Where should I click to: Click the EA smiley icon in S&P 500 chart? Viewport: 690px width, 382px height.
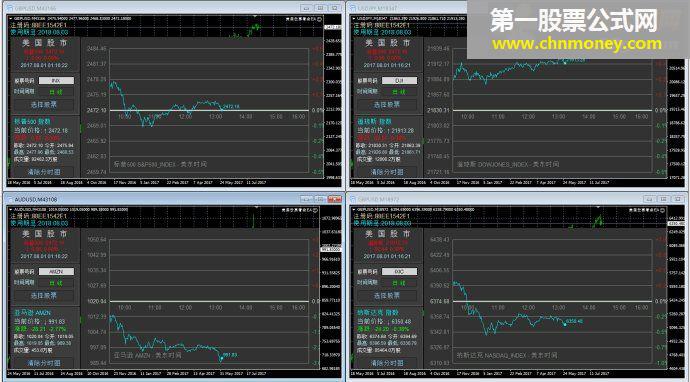[319, 19]
